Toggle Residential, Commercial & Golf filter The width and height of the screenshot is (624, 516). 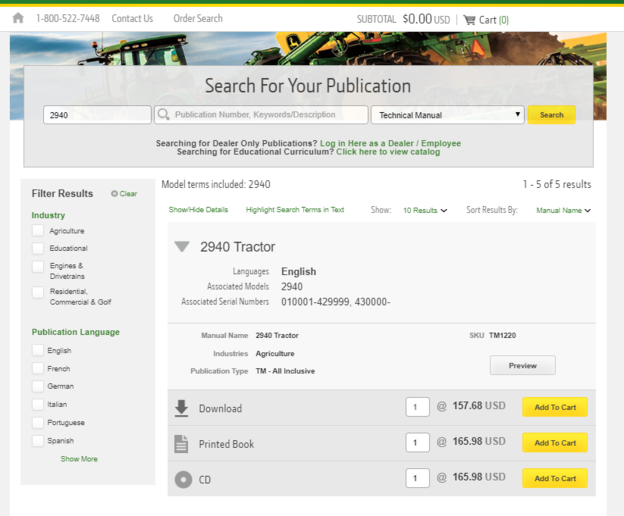pyautogui.click(x=38, y=292)
